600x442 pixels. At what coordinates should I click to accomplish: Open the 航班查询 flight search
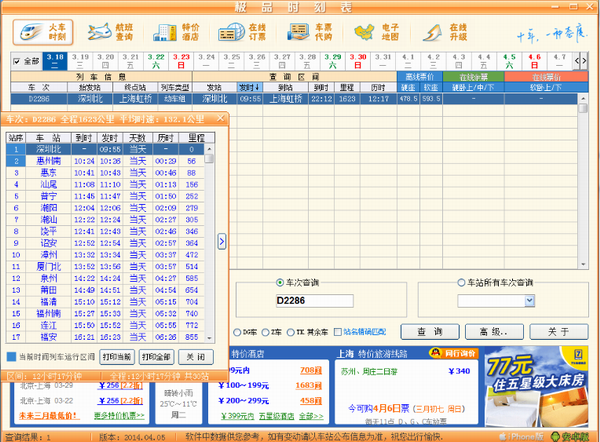point(110,32)
